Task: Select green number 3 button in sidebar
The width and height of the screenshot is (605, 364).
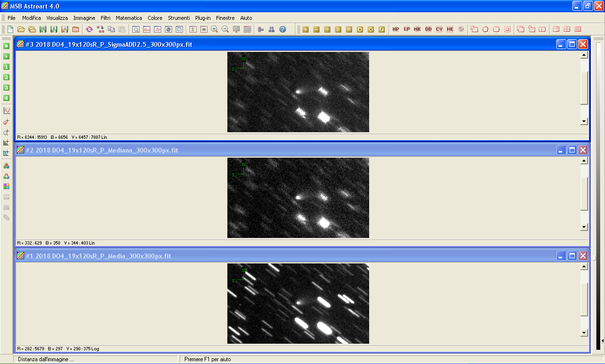Action: 6,87
